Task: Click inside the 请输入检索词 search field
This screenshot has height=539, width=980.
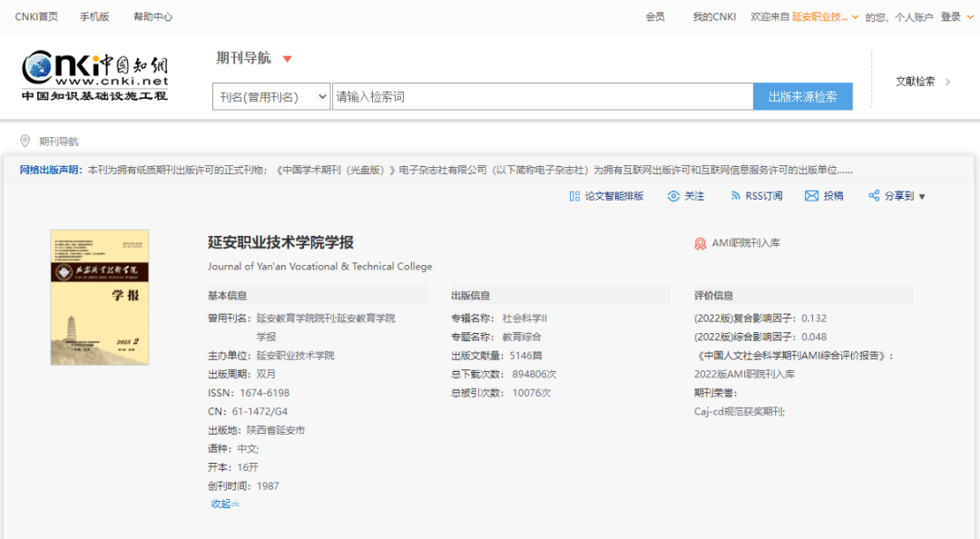Action: 543,97
